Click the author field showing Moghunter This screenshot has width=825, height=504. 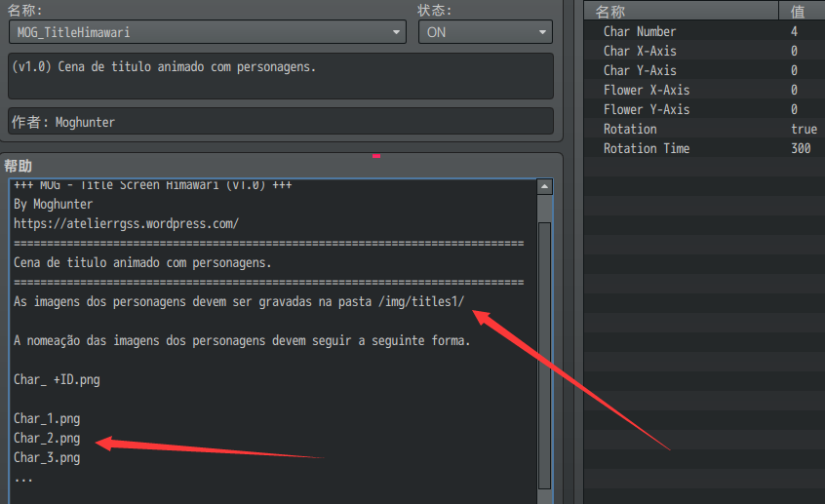(x=281, y=122)
